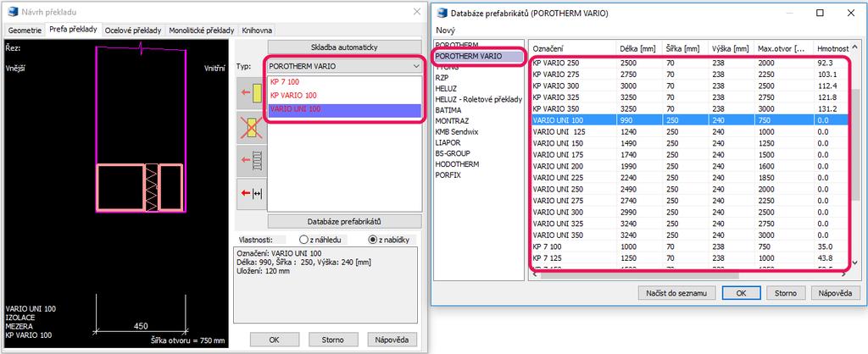This screenshot has width=868, height=354.
Task: Click Storno in Návrh překladu dialog
Action: click(332, 340)
